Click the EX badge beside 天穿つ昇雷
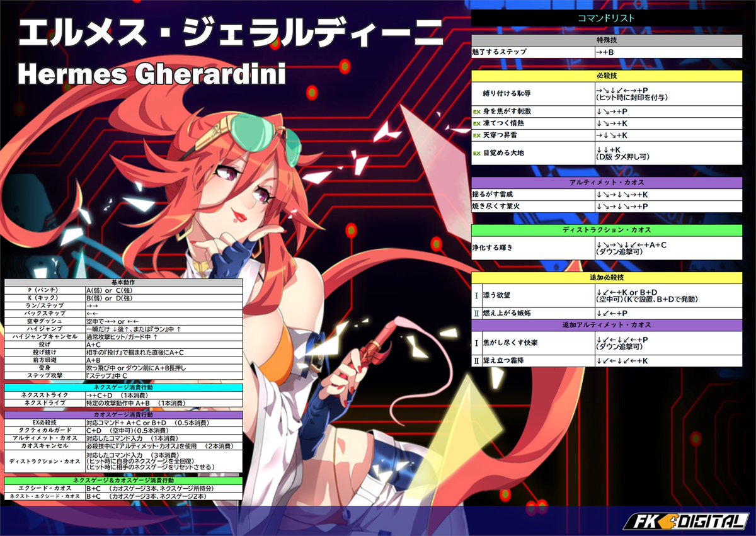Viewport: 756px width, 536px height. [476, 135]
